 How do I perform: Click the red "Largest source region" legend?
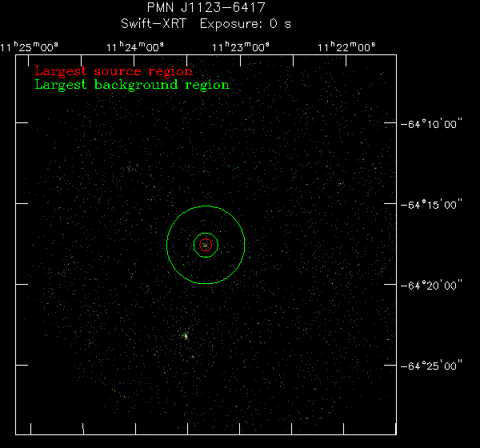[114, 71]
